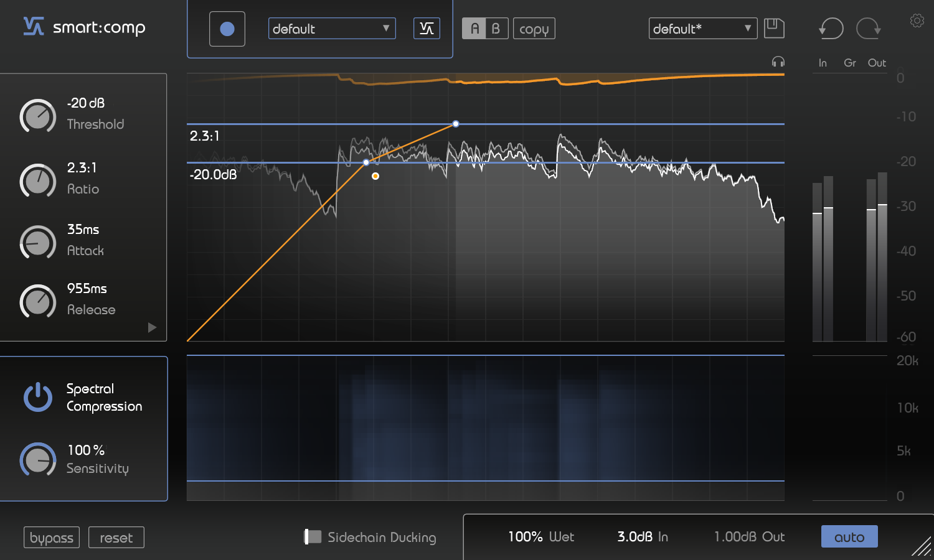Click the 100% Wet mix value
Viewport: 934px width, 560px height.
[540, 537]
